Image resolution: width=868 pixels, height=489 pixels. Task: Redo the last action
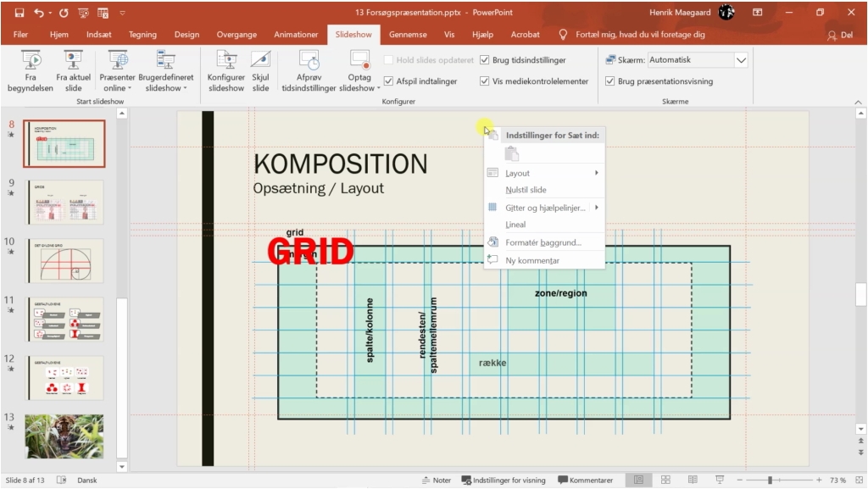pos(64,12)
